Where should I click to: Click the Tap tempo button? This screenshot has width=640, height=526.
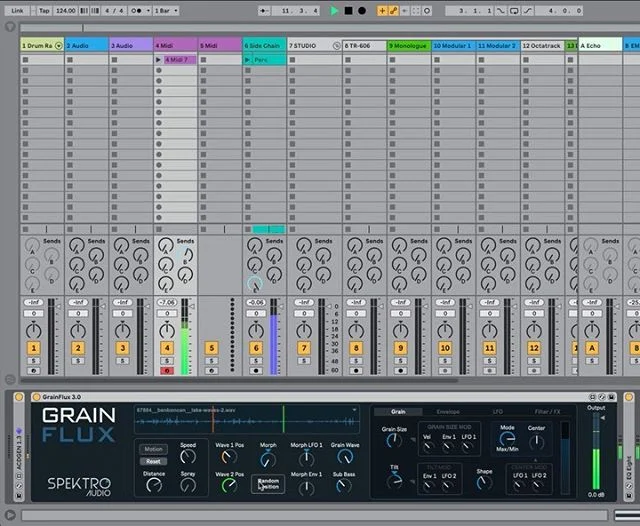[44, 11]
